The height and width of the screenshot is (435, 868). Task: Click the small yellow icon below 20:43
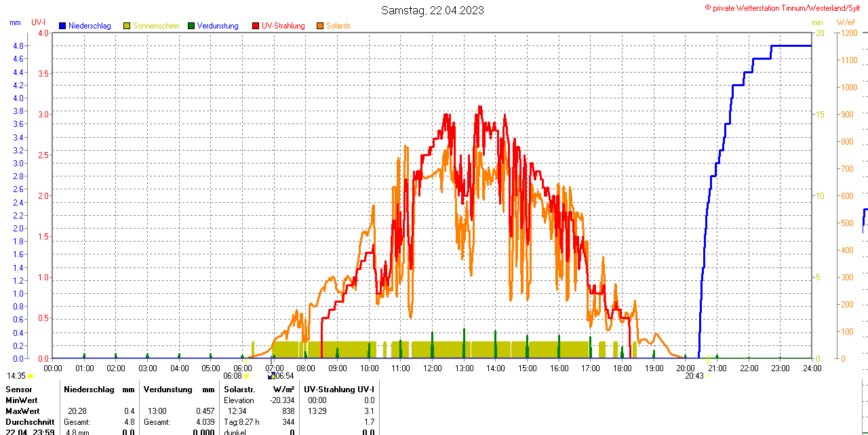tap(709, 376)
